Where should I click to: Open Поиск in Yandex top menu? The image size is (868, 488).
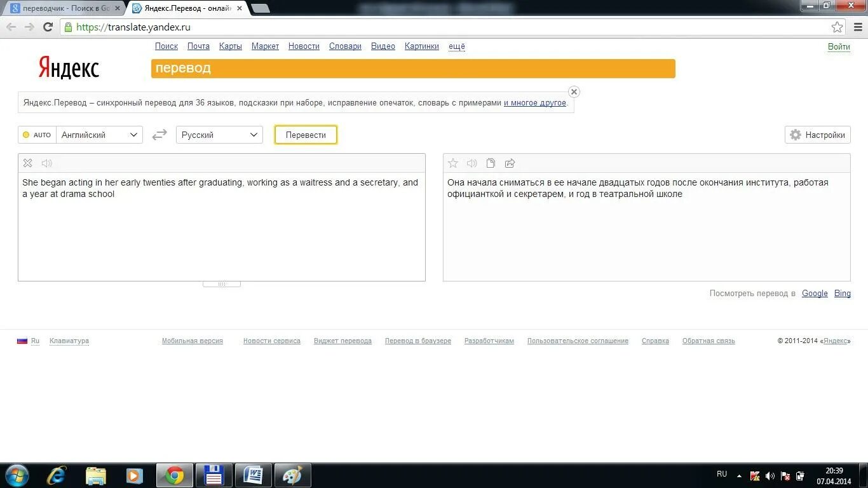coord(166,46)
